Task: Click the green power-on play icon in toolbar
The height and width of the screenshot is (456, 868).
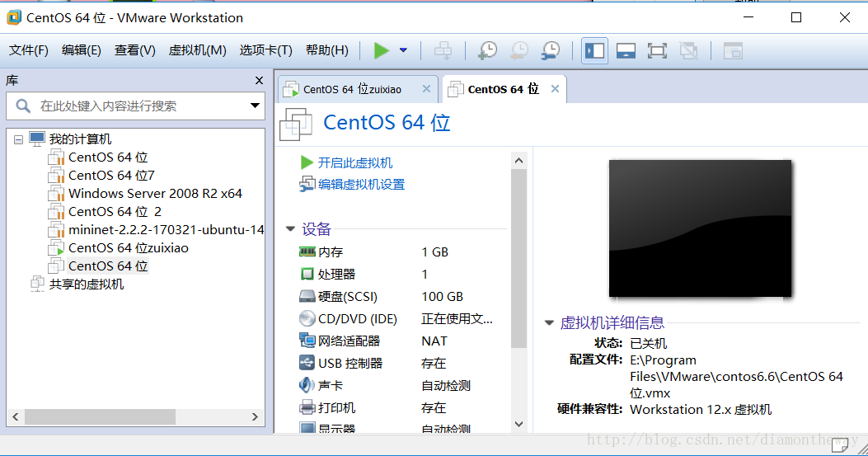Action: click(x=382, y=50)
